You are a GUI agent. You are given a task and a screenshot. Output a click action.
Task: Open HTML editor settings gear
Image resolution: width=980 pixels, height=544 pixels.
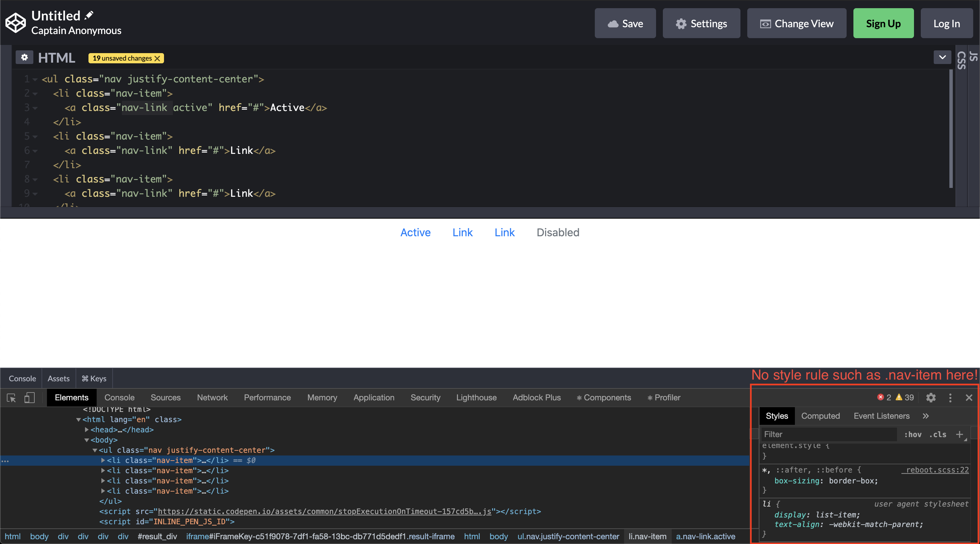coord(24,58)
